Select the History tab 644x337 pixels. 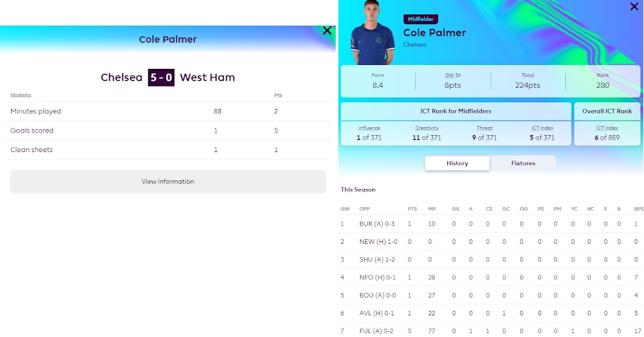pos(457,163)
